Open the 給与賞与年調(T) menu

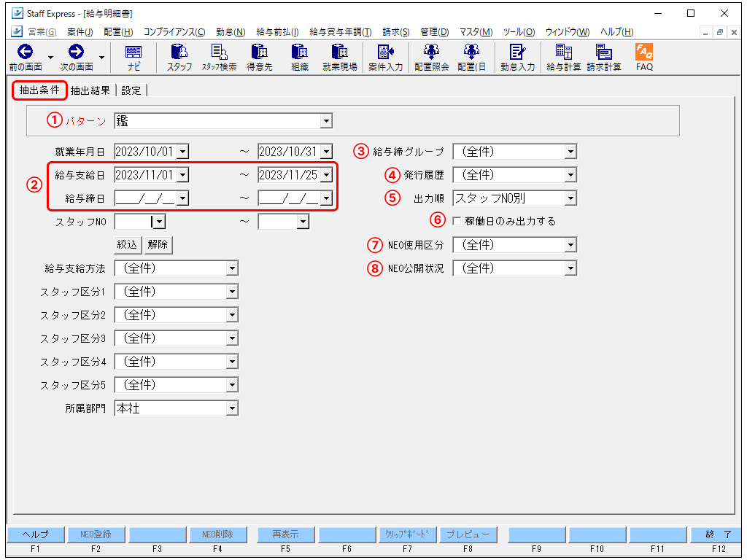point(340,32)
